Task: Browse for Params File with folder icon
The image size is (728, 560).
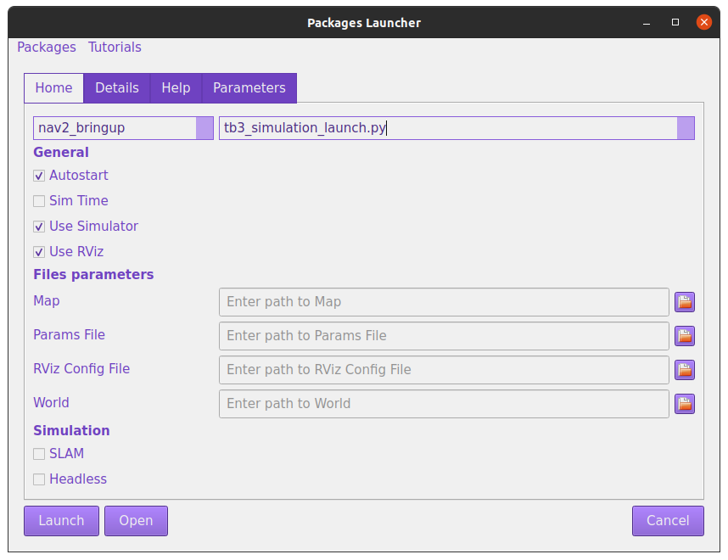Action: point(685,336)
